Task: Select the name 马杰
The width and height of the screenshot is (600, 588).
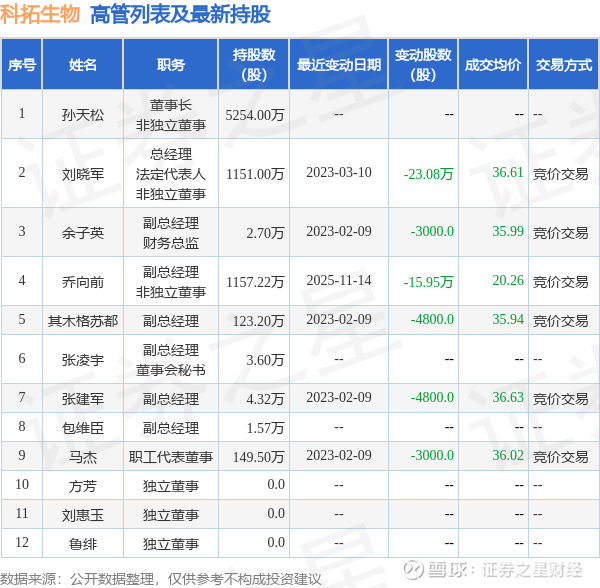Action: (83, 457)
